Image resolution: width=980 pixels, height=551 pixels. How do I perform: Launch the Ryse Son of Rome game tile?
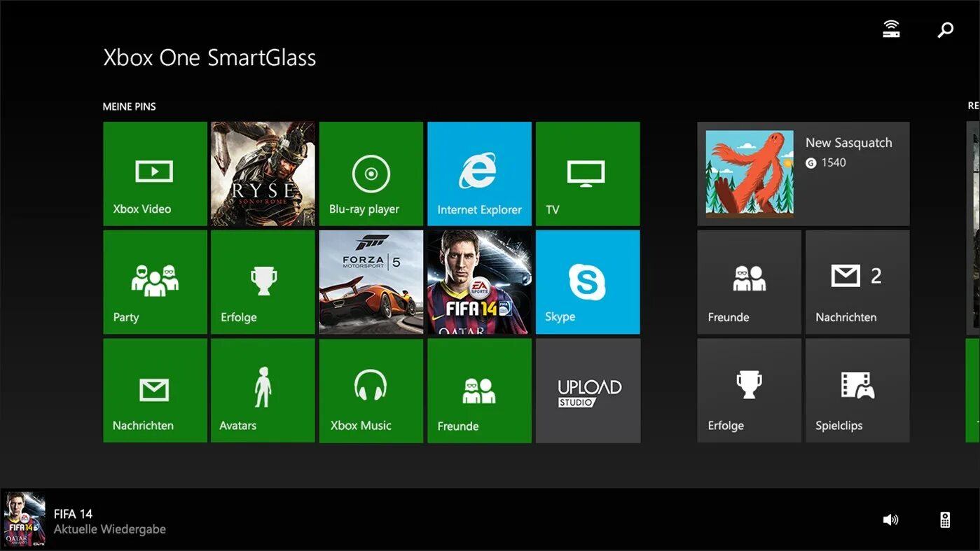point(263,174)
